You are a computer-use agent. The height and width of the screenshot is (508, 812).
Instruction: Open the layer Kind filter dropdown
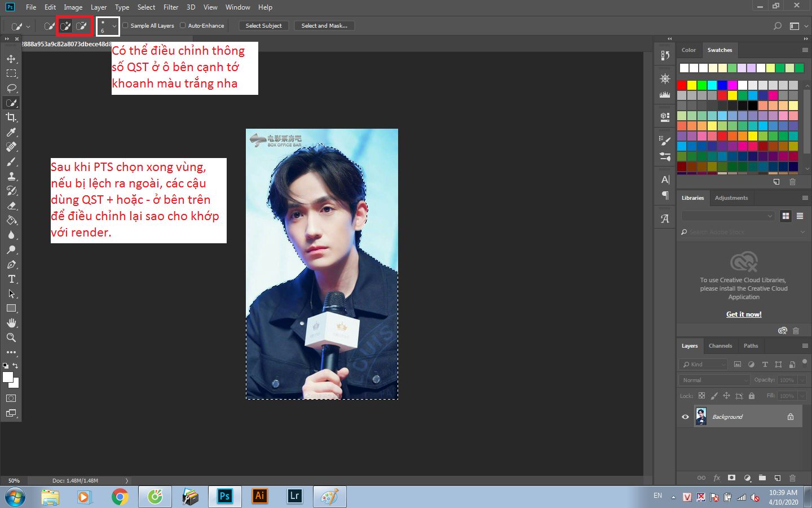point(703,365)
